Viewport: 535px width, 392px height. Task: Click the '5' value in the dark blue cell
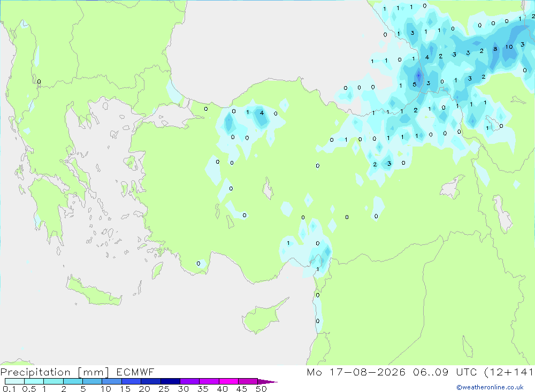(415, 84)
